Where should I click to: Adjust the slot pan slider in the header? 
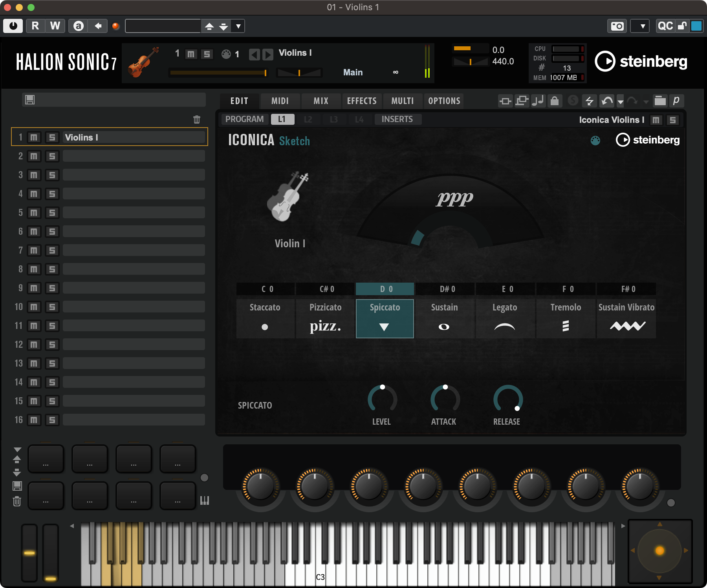[299, 73]
